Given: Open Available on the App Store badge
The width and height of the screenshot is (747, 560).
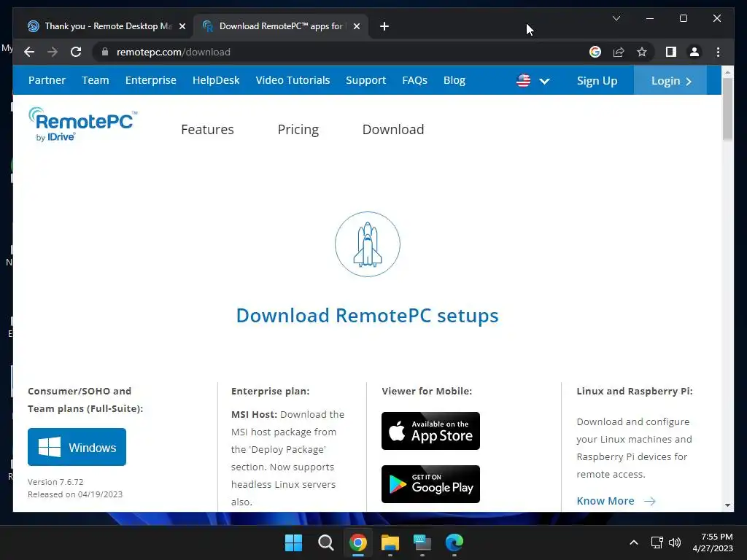Looking at the screenshot, I should coord(430,431).
